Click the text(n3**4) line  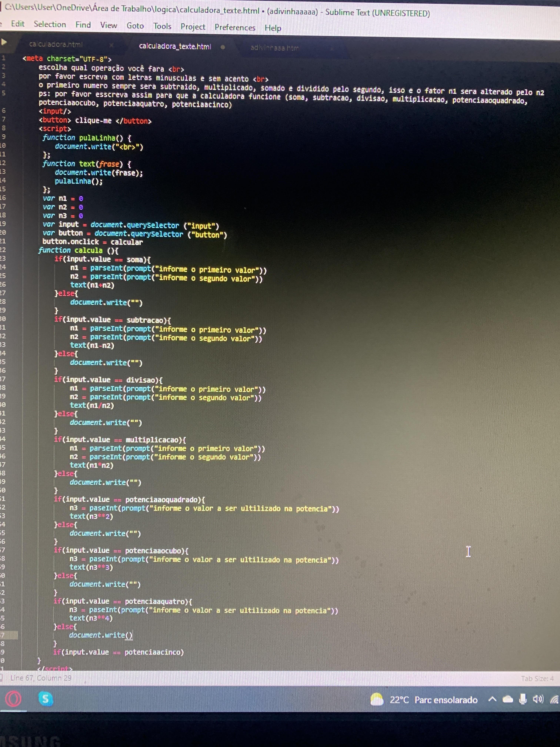91,618
